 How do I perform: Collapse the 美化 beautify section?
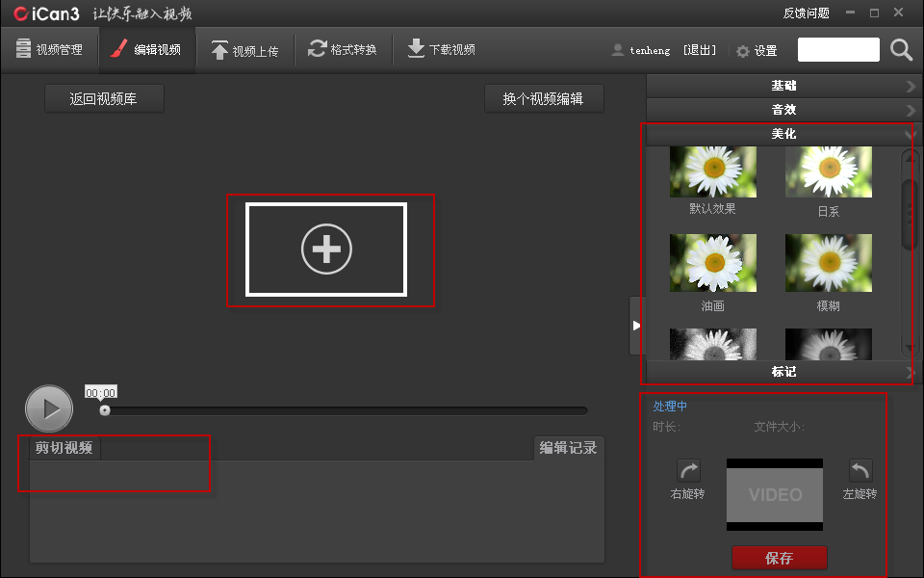(782, 134)
